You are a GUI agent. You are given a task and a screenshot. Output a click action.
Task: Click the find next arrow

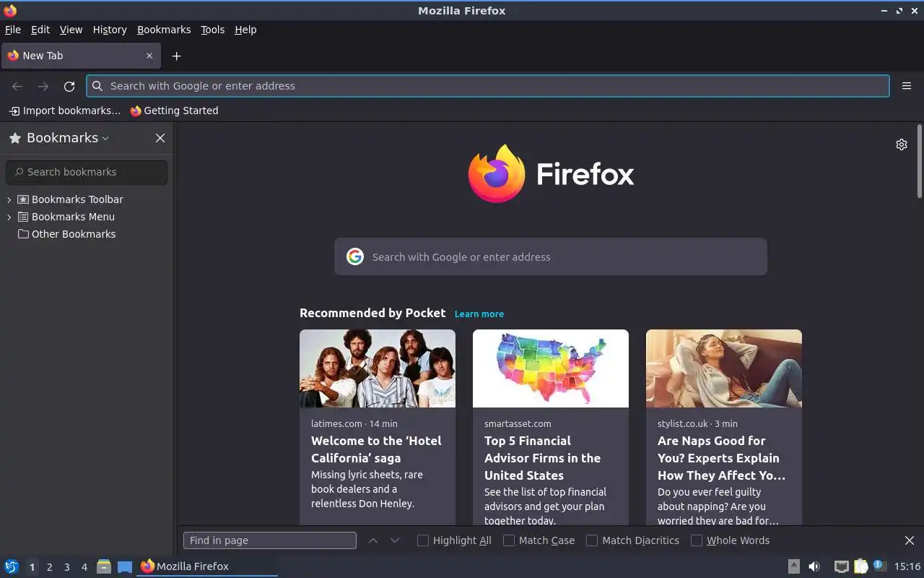click(x=395, y=540)
